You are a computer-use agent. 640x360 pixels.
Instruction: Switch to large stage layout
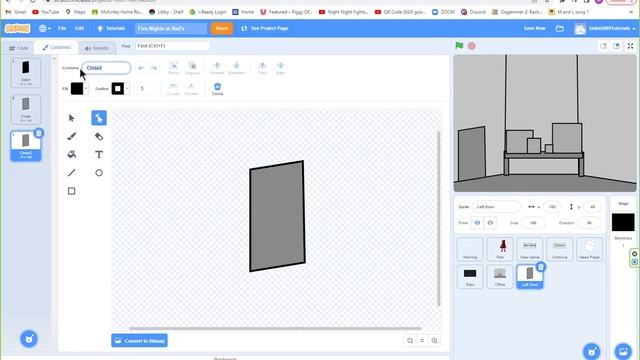pos(616,46)
